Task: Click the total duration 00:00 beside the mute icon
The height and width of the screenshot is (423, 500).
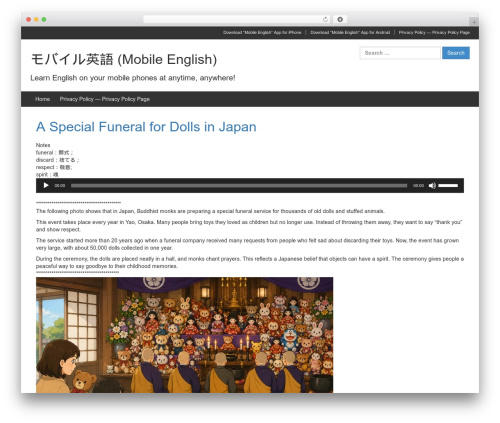Action: (x=418, y=186)
